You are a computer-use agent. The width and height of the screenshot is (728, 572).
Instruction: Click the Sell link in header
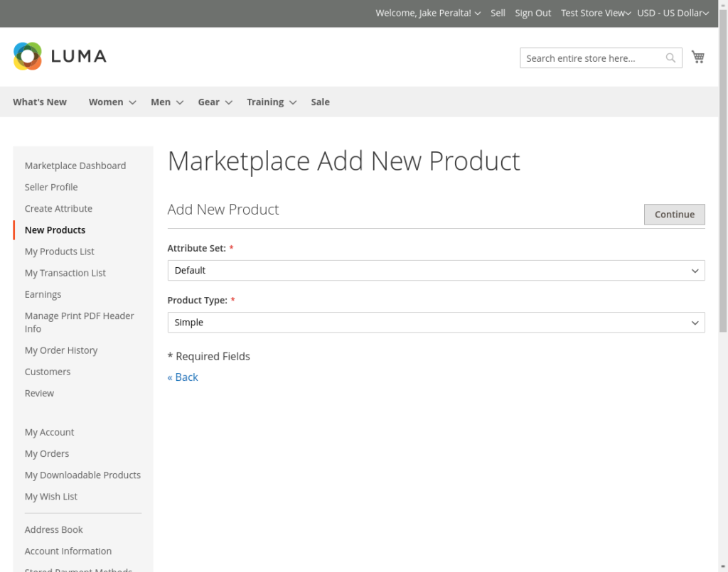tap(498, 13)
